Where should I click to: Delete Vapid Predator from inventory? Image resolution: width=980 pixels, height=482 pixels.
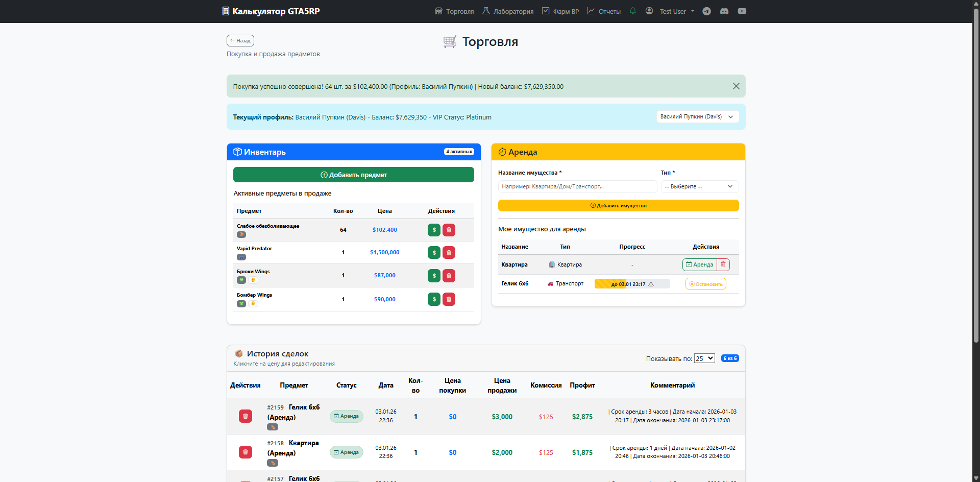pyautogui.click(x=449, y=252)
